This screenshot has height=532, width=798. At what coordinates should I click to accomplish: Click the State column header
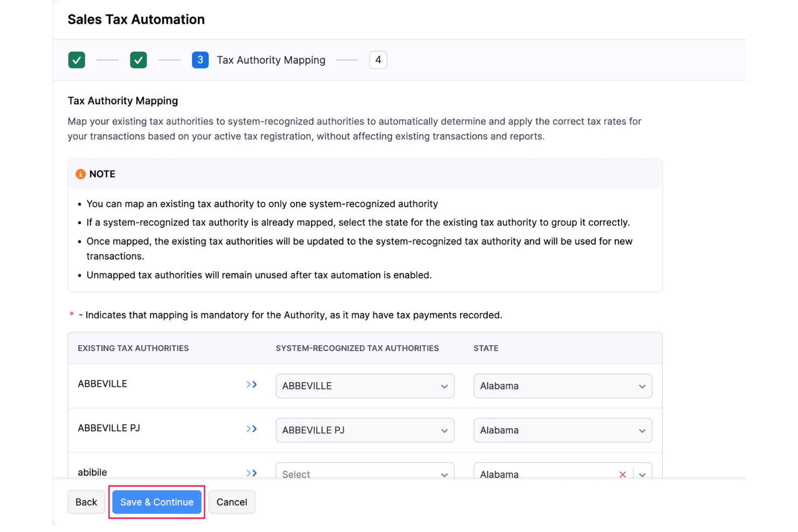[486, 348]
